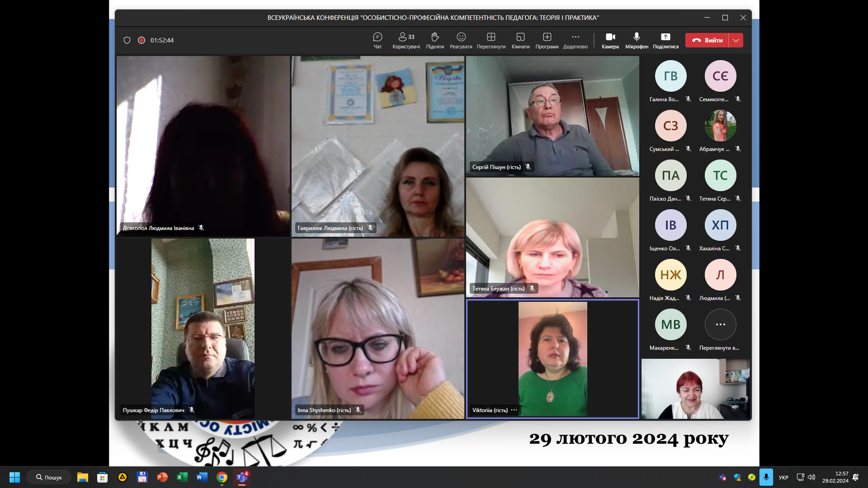Open Google Chrome from the taskbar
This screenshot has height=488, width=868.
click(x=222, y=477)
